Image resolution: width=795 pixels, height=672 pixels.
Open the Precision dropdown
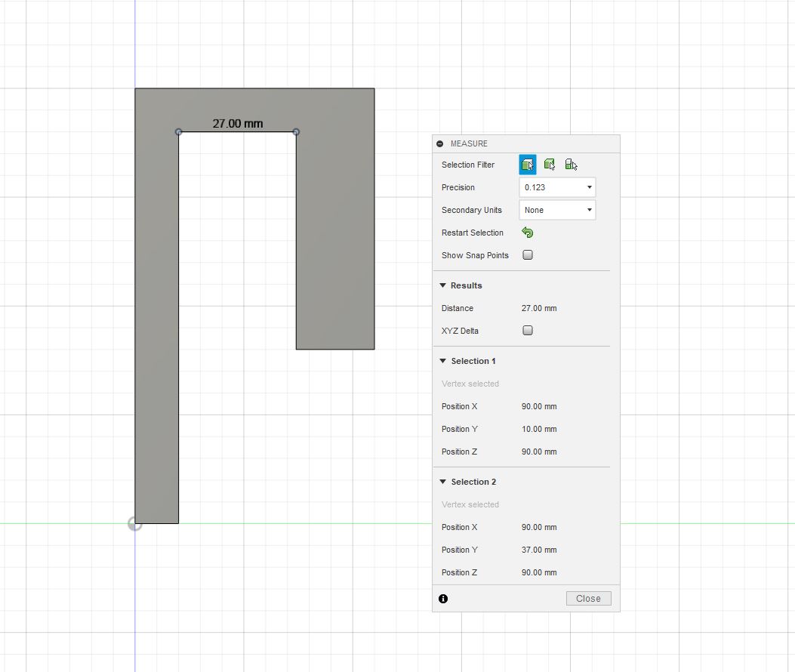coord(557,187)
